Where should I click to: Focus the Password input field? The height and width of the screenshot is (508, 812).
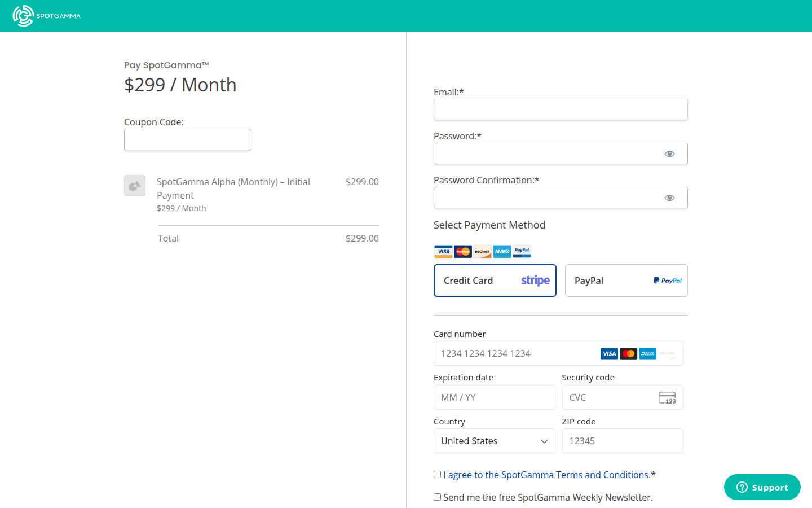(x=561, y=154)
